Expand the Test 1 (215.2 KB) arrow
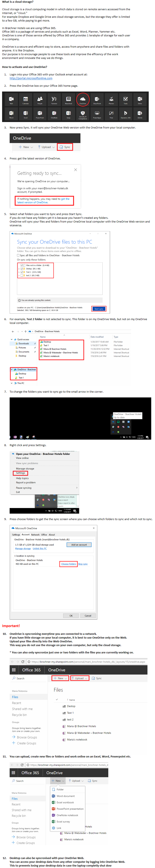The width and height of the screenshot is (155, 868). point(19,272)
